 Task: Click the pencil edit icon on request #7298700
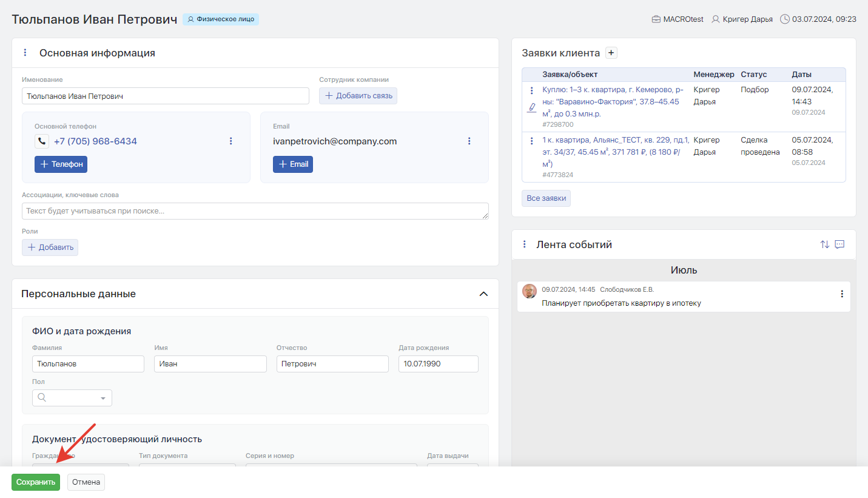tap(532, 107)
